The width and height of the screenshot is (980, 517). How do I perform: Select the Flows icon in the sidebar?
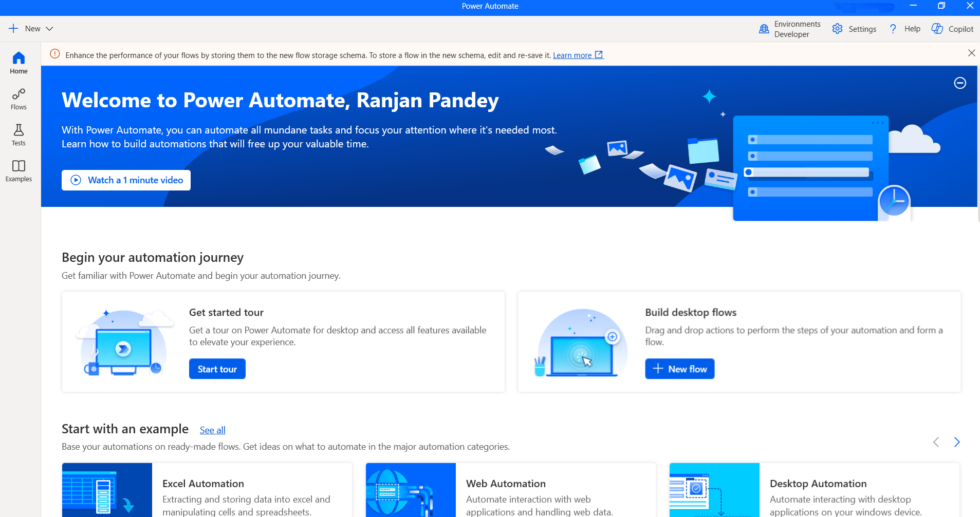click(x=19, y=99)
